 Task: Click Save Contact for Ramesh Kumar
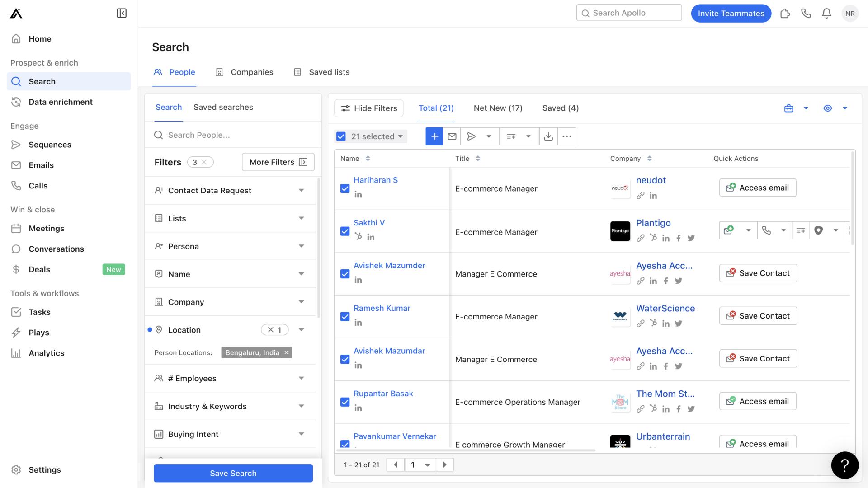758,316
